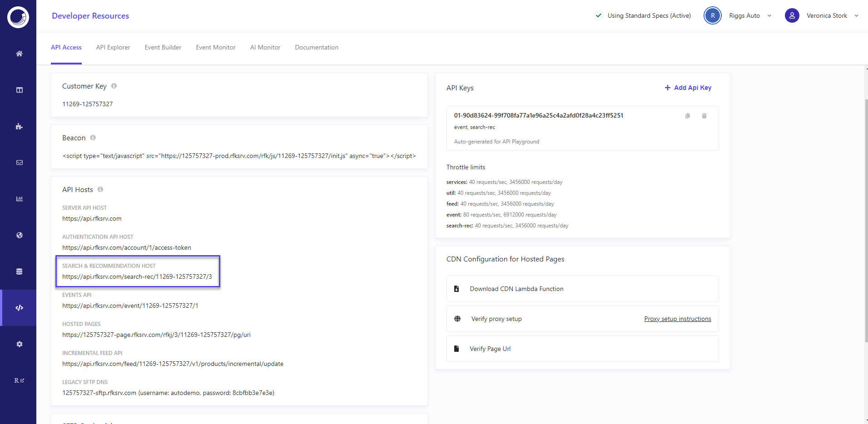Click Add Api Key button
868x424 pixels.
pos(688,88)
